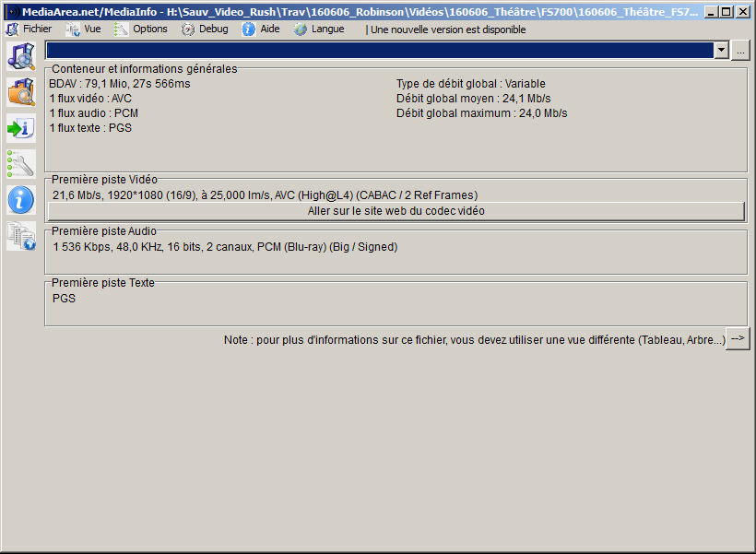Click 'BDAV : 79,1 Mio, 27s 566ms' text
756x554 pixels.
(120, 84)
